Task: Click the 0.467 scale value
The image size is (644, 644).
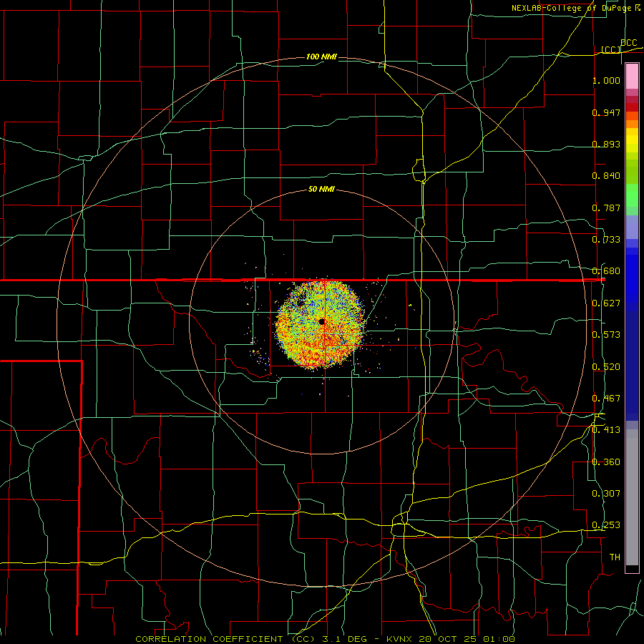Action: tap(606, 399)
